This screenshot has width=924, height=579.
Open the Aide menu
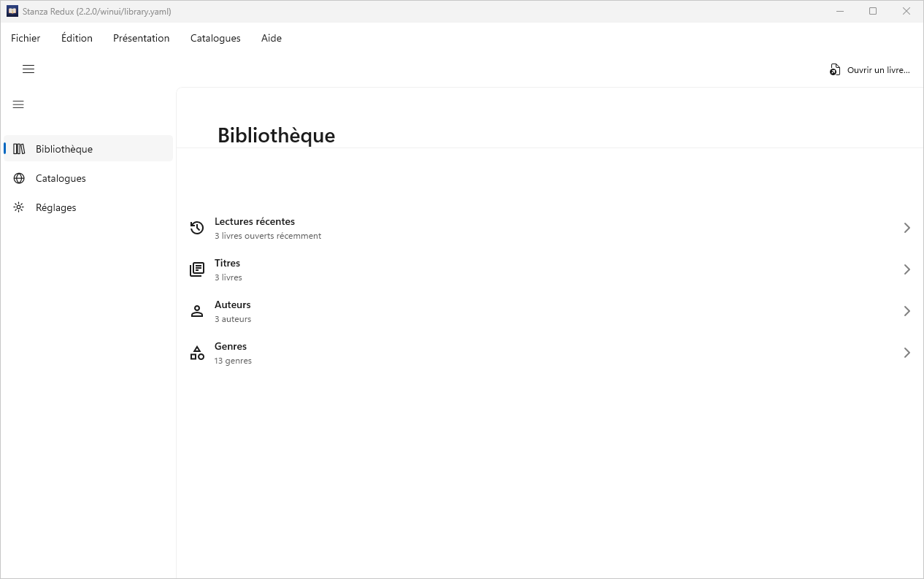(x=272, y=38)
